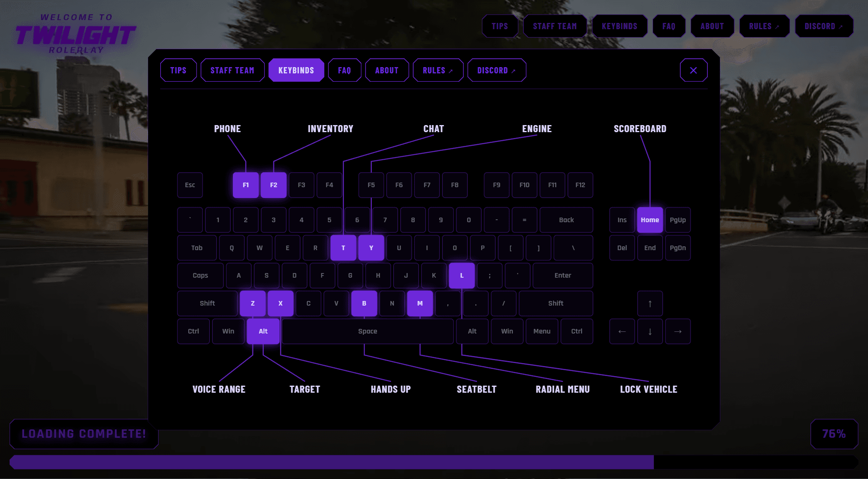Click Tips button in top background bar
Screen dimensions: 868x479
[x=500, y=26]
